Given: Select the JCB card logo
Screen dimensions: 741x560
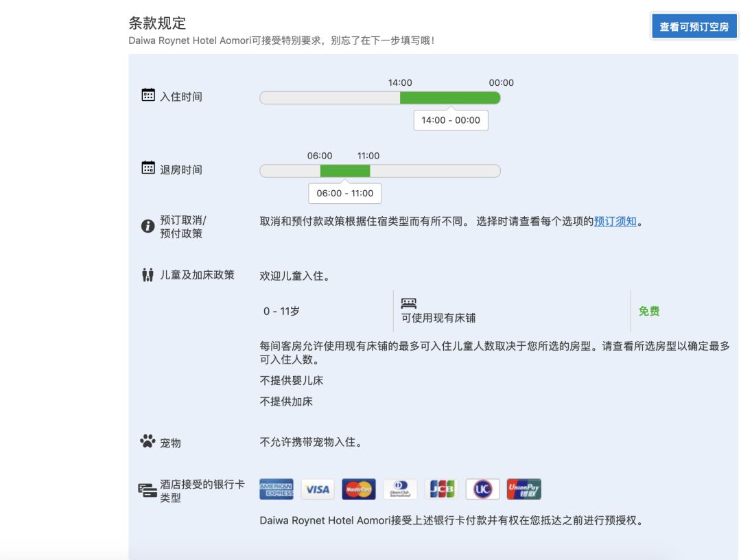Looking at the screenshot, I should 442,489.
